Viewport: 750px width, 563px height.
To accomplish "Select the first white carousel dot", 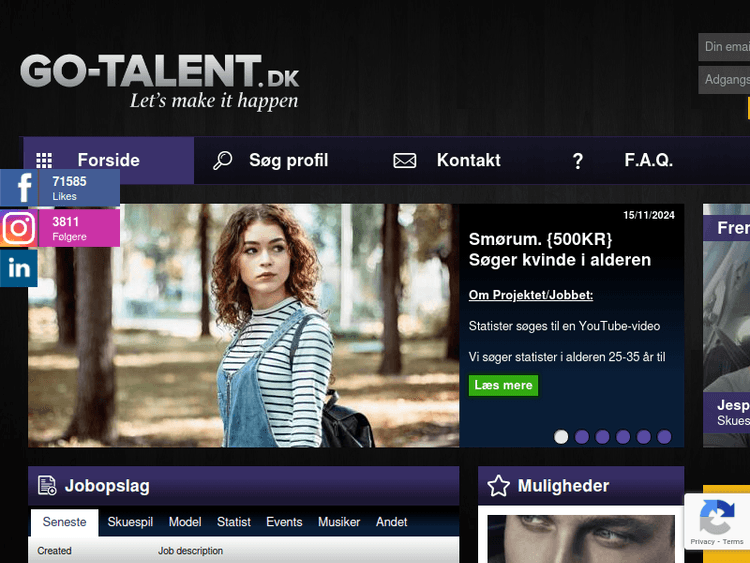I will tap(561, 437).
